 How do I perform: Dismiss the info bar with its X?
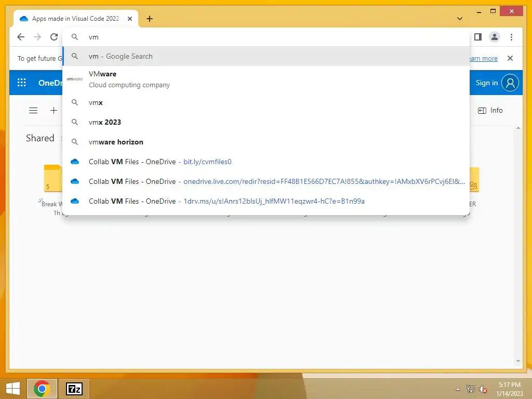510,58
